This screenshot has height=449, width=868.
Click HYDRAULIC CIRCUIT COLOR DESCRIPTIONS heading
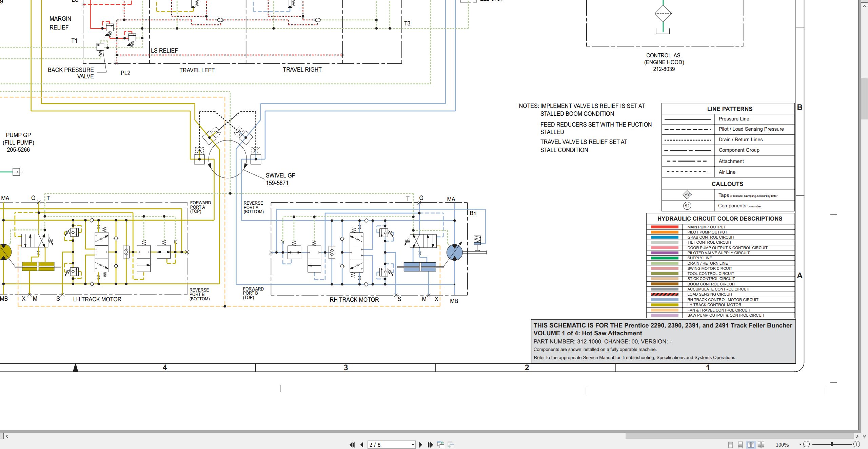[719, 219]
